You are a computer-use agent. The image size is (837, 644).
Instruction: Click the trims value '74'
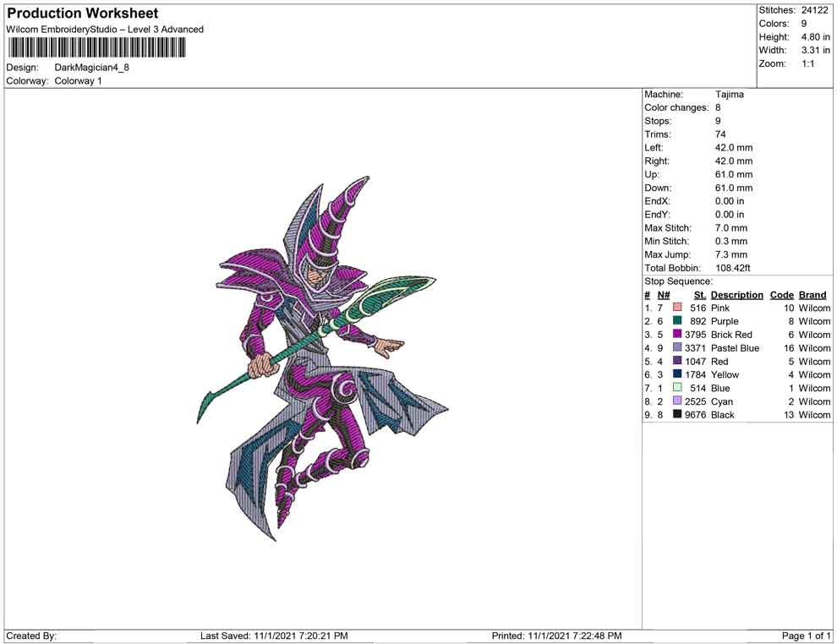coord(720,134)
